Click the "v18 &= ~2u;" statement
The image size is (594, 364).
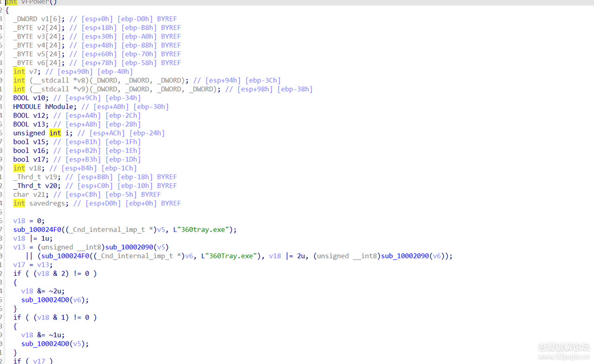(43, 291)
